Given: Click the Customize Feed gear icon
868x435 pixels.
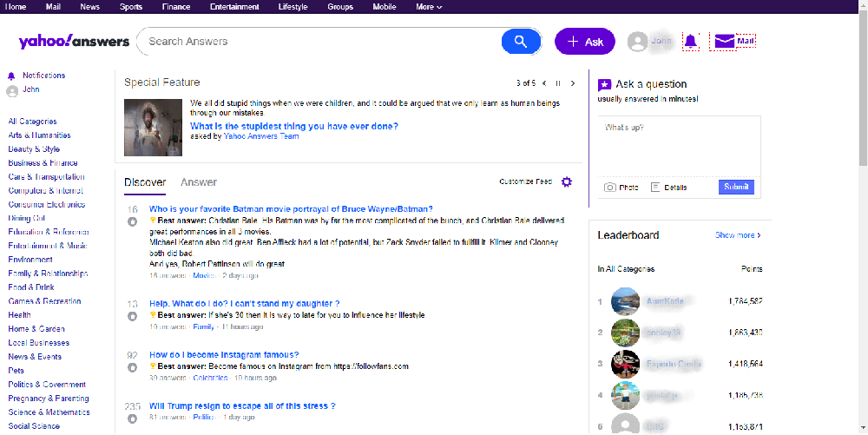Looking at the screenshot, I should [567, 181].
